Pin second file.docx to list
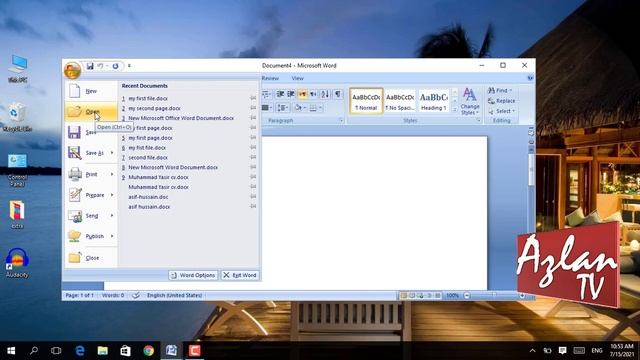 253,158
